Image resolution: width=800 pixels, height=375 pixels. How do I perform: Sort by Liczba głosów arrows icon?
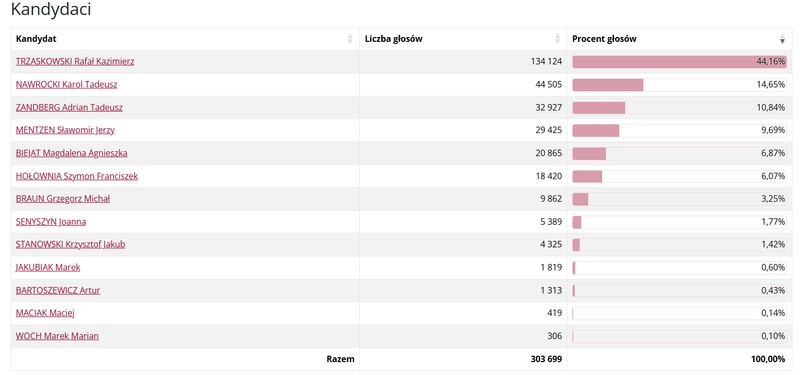click(558, 39)
